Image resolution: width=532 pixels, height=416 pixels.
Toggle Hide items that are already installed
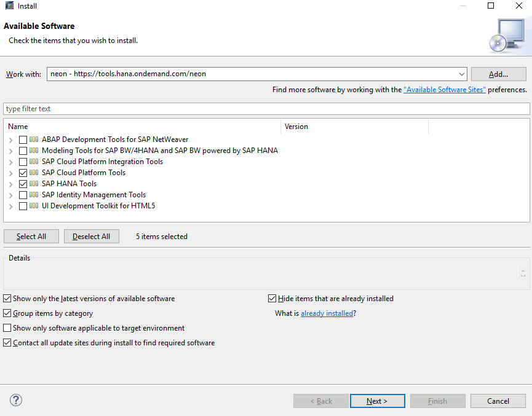coord(272,299)
